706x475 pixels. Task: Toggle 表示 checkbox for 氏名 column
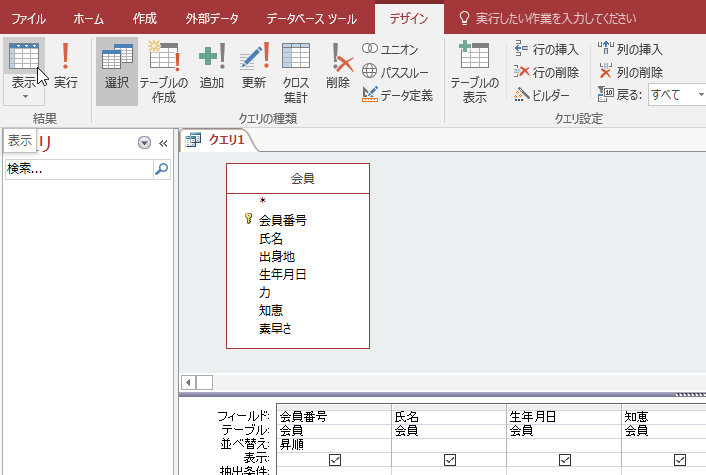pos(450,460)
